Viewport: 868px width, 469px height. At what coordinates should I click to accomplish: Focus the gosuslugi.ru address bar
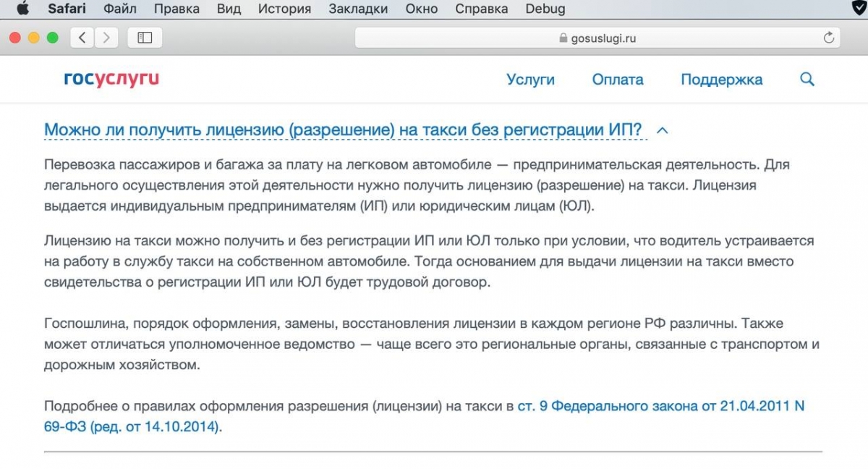coord(597,38)
